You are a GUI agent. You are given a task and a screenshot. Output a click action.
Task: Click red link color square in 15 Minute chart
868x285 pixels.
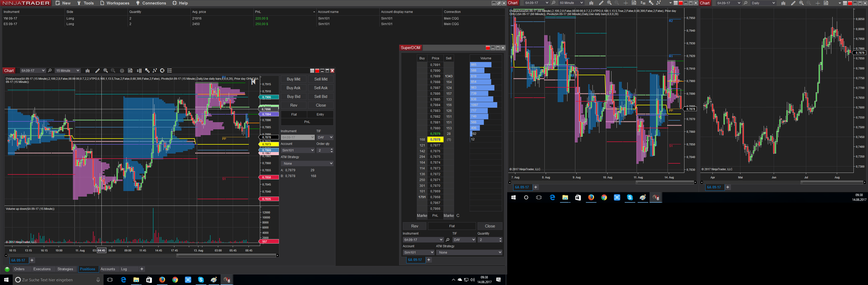(317, 71)
